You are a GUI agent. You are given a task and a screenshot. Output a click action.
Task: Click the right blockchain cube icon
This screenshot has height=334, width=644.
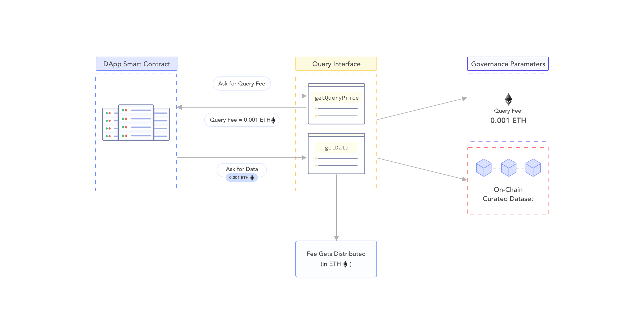pyautogui.click(x=533, y=168)
